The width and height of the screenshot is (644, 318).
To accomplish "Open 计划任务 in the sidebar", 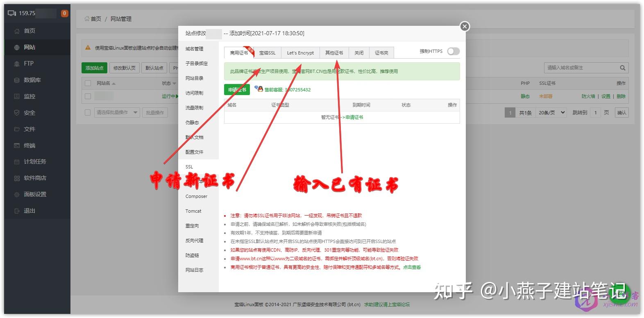I will click(x=35, y=161).
